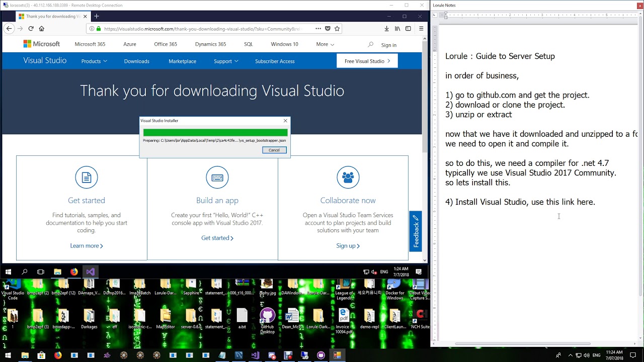Screen dimensions: 644x362
Task: Open Downloads in Visual Studio nav
Action: 137,61
